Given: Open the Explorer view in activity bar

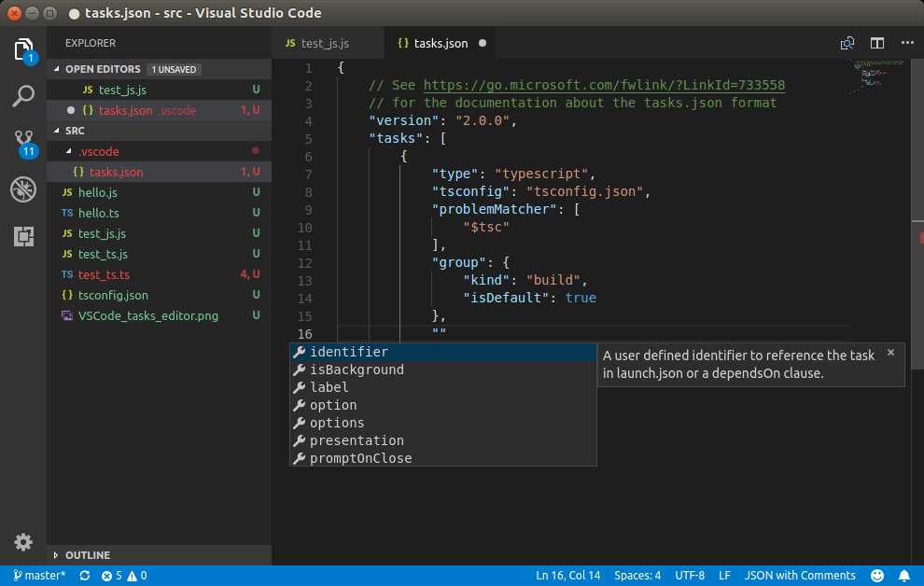Looking at the screenshot, I should click(23, 50).
